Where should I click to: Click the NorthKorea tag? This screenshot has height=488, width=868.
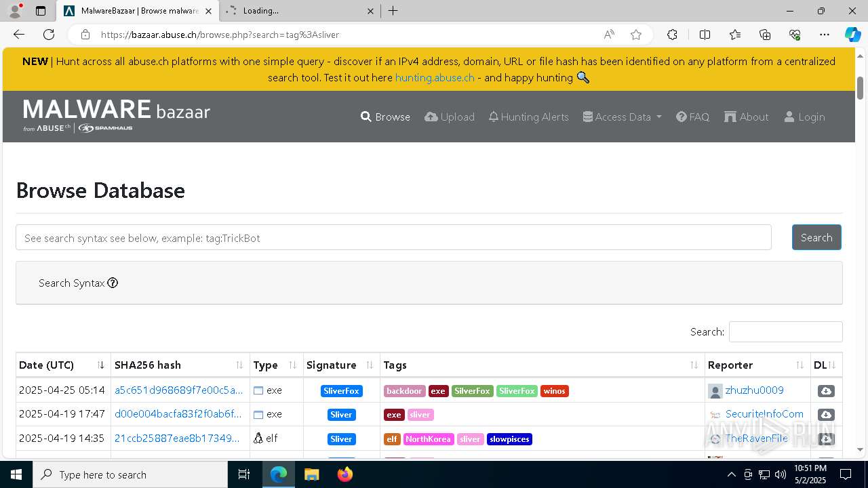click(x=429, y=439)
